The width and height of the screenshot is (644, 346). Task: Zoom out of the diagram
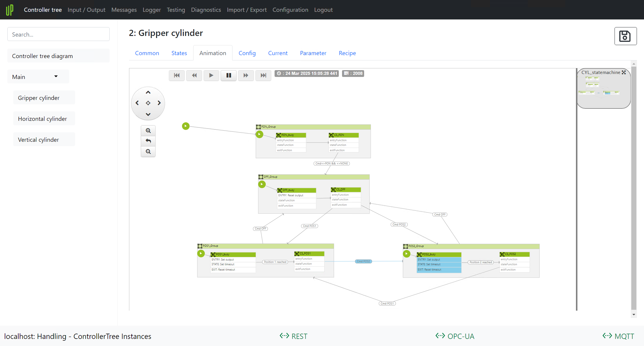tap(148, 151)
